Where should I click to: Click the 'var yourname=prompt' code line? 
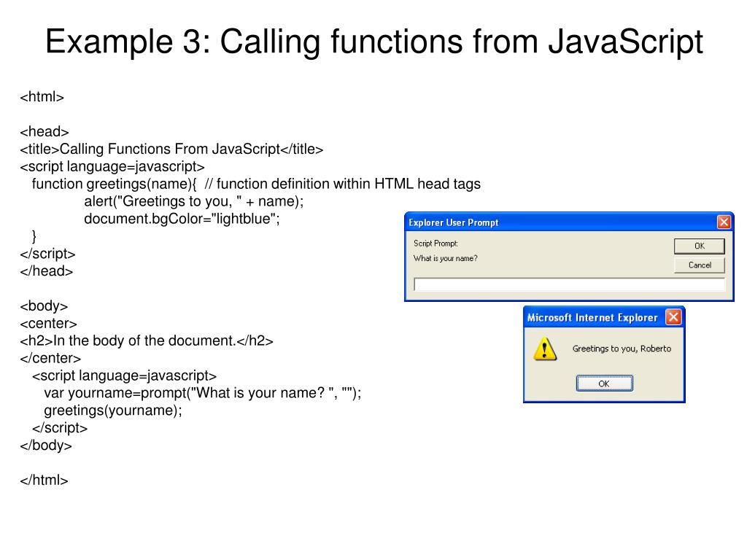click(x=202, y=393)
